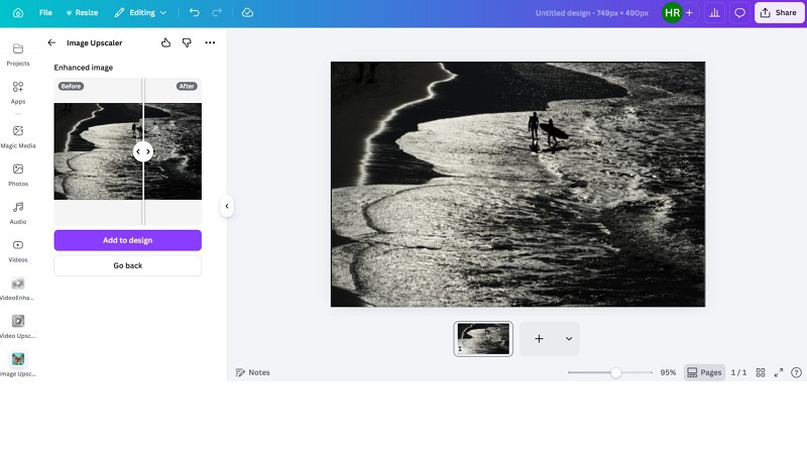Image resolution: width=807 pixels, height=450 pixels.
Task: Click the After label on the preview
Action: click(x=187, y=86)
